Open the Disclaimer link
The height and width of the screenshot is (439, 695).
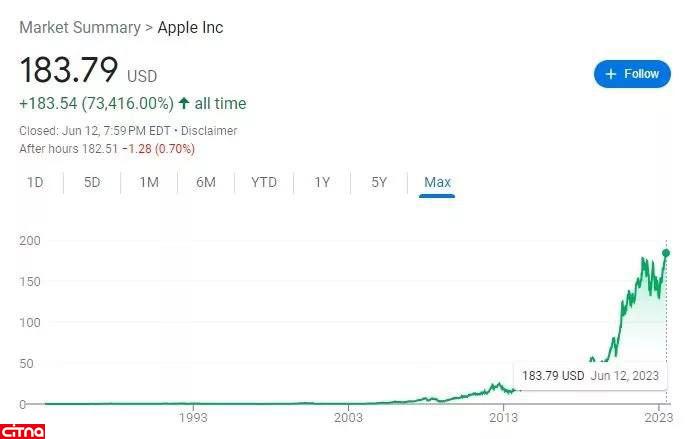pyautogui.click(x=208, y=131)
